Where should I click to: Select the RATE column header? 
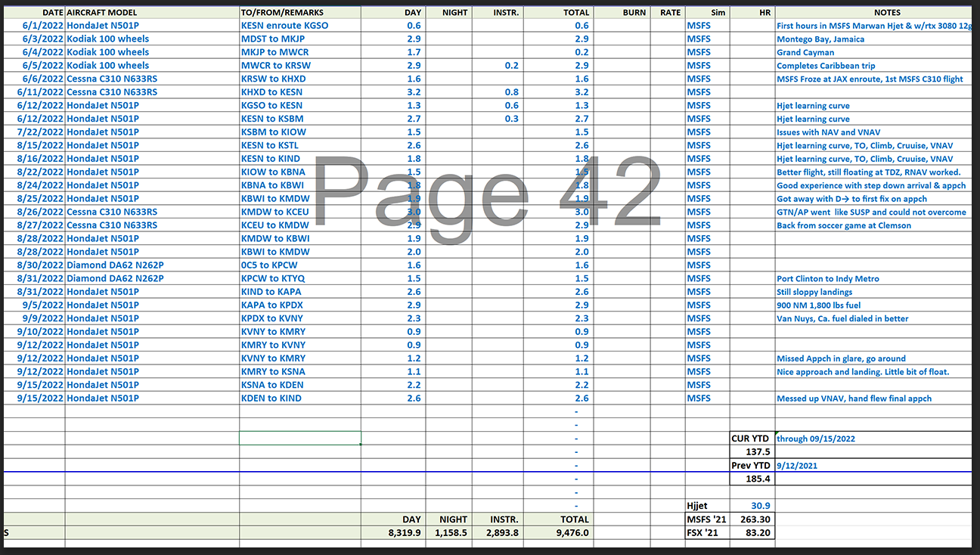(668, 12)
